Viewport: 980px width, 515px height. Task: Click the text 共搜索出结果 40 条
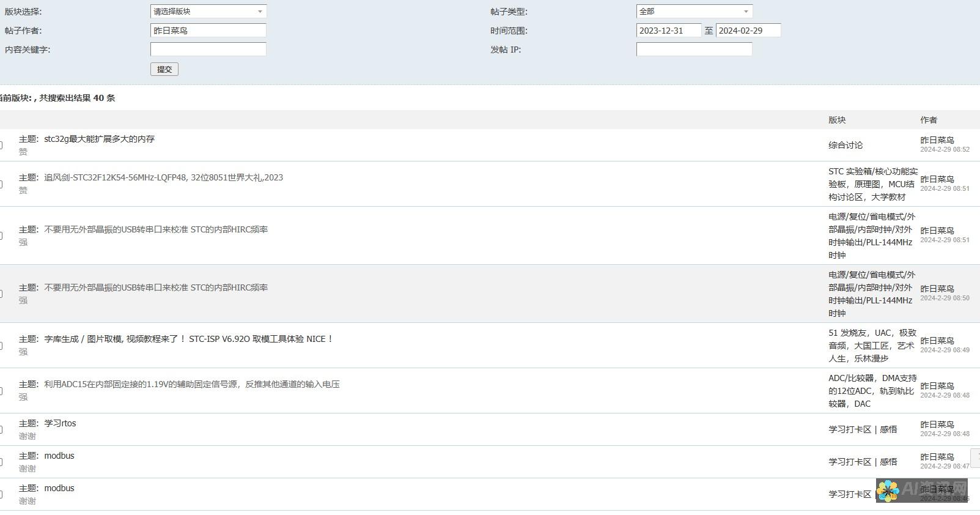(x=77, y=98)
